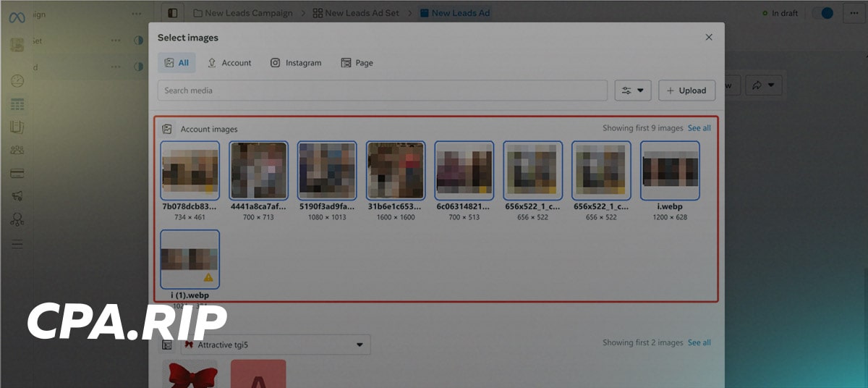Open the Ads reporting icon in sidebar

tap(17, 127)
